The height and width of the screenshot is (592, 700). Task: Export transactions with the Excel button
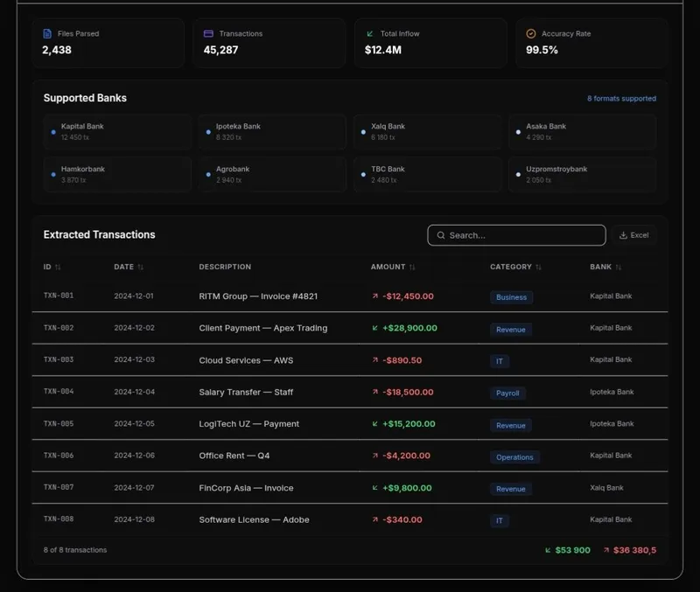[633, 235]
